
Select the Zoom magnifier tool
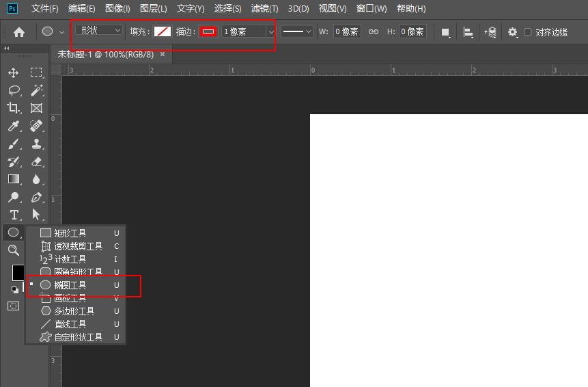(13, 250)
